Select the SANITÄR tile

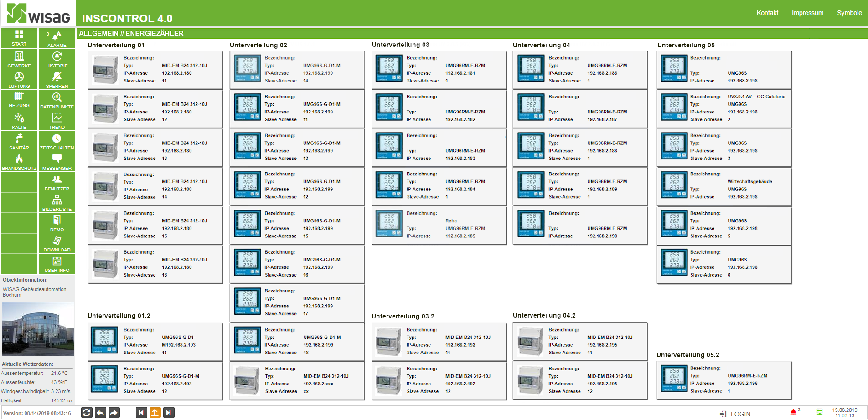coord(19,141)
